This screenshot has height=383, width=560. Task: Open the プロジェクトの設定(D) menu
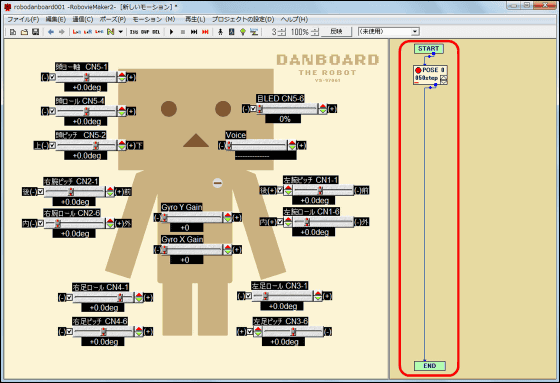(x=243, y=19)
